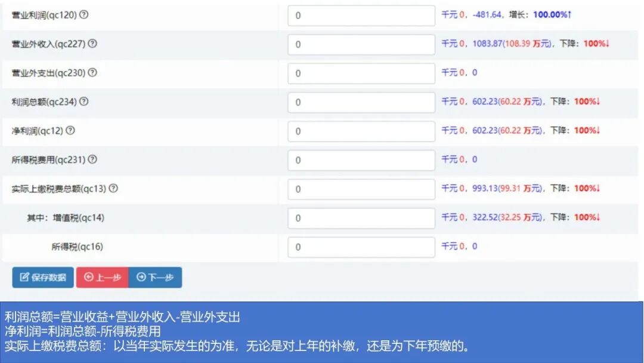Go back using the 上一步 button
This screenshot has width=644, height=363.
coord(103,276)
